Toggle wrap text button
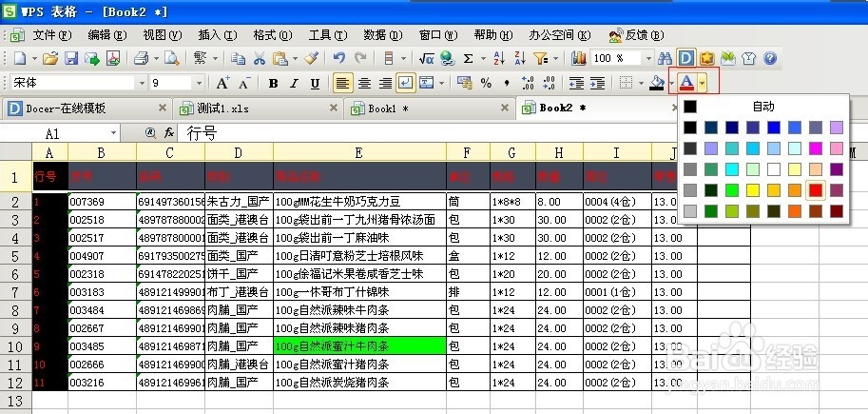The width and height of the screenshot is (868, 414). [406, 83]
